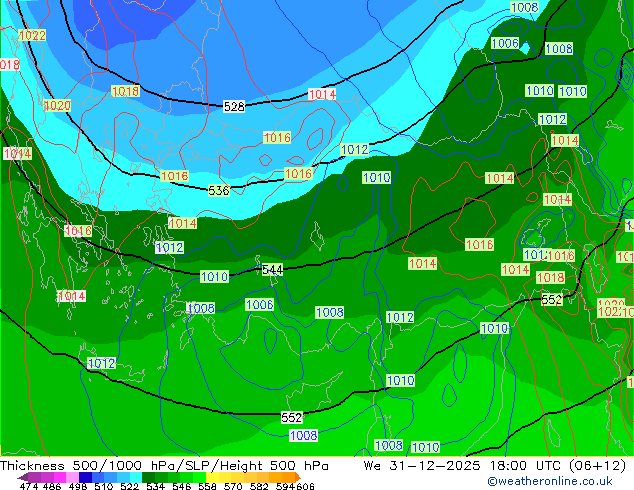Click the 552 label on the right side
This screenshot has height=490, width=634.
coord(552,300)
